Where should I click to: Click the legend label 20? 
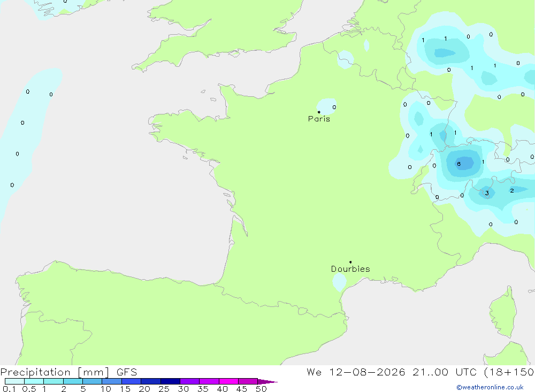pyautogui.click(x=144, y=389)
